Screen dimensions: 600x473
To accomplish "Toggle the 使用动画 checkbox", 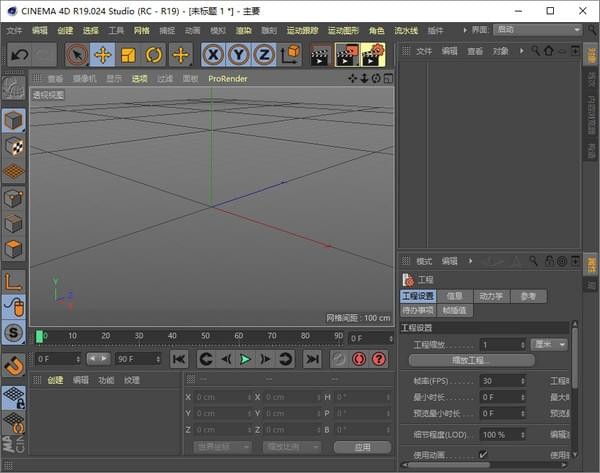I will (483, 455).
